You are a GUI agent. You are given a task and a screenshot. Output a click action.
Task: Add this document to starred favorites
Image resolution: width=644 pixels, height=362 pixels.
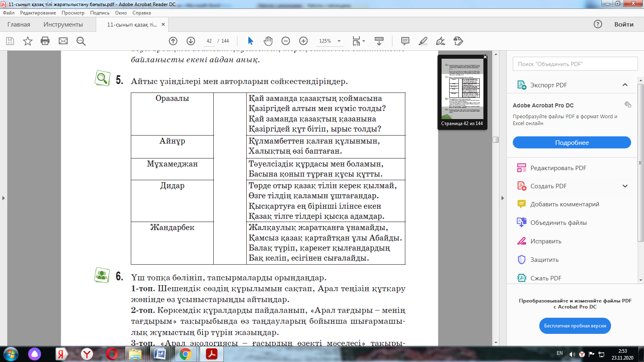(27, 41)
